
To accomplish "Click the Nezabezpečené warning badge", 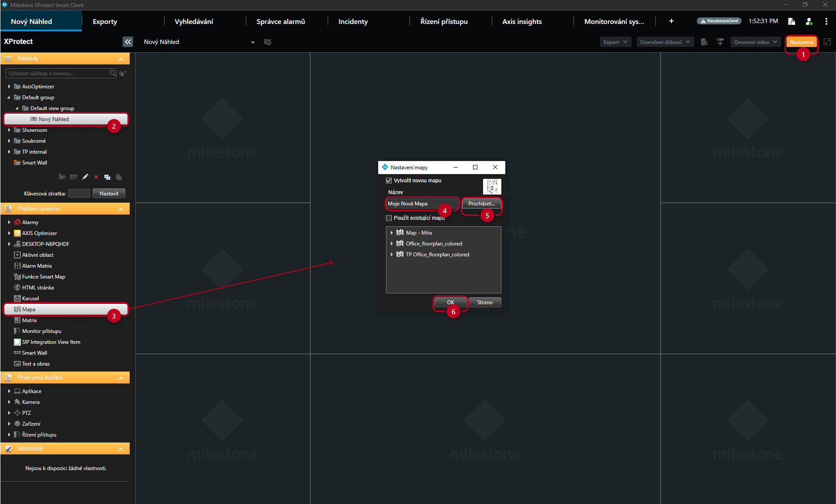I will point(719,21).
